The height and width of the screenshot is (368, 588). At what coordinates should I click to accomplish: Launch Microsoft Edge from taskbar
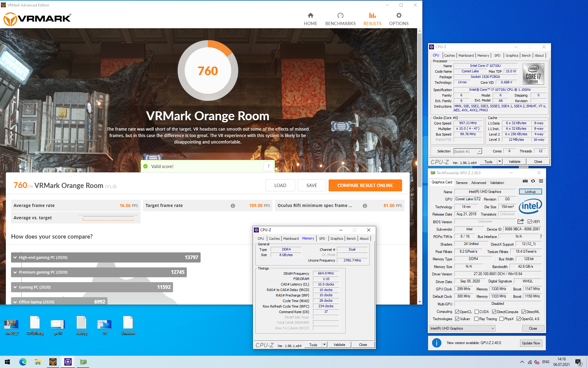pyautogui.click(x=23, y=362)
